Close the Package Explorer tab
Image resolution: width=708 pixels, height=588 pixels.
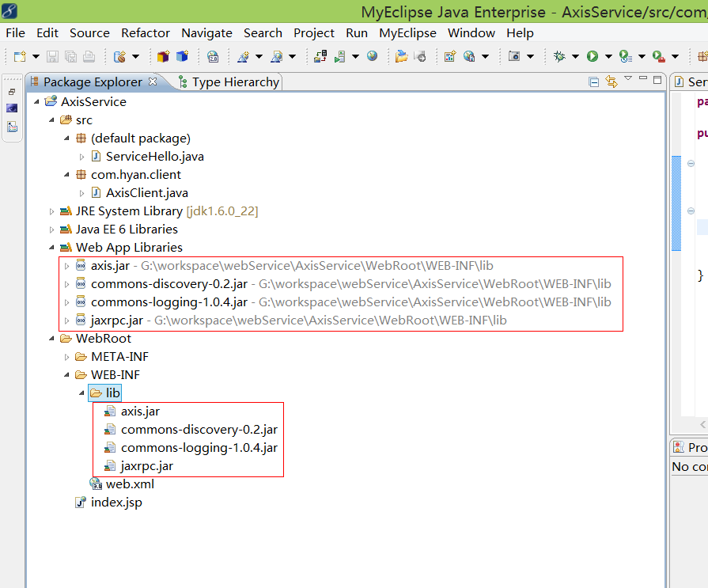[153, 82]
